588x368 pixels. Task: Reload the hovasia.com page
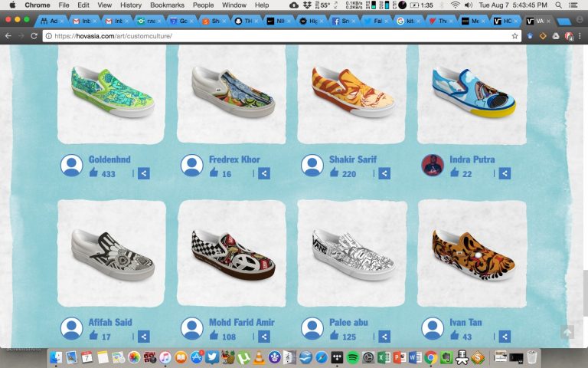pos(34,36)
